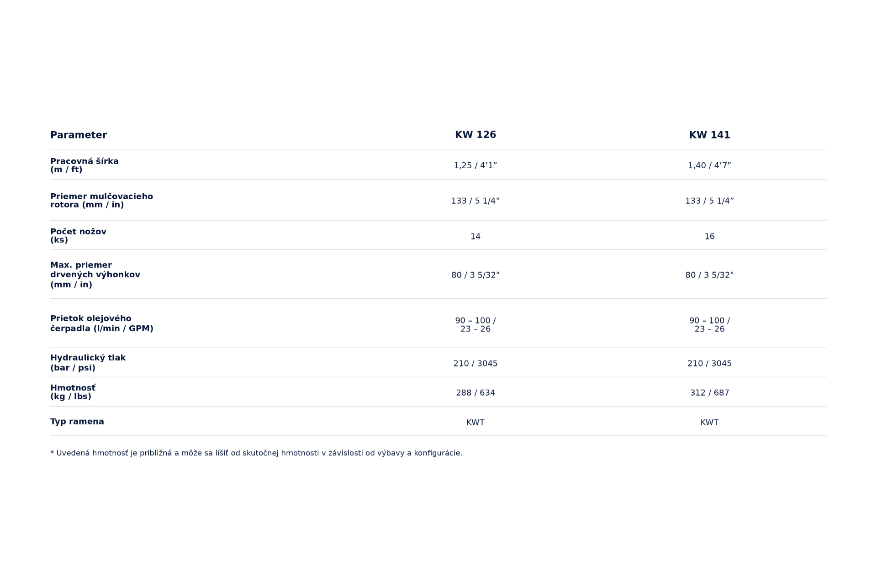
Task: Click the Pracovná šírka row label
Action: point(85,165)
